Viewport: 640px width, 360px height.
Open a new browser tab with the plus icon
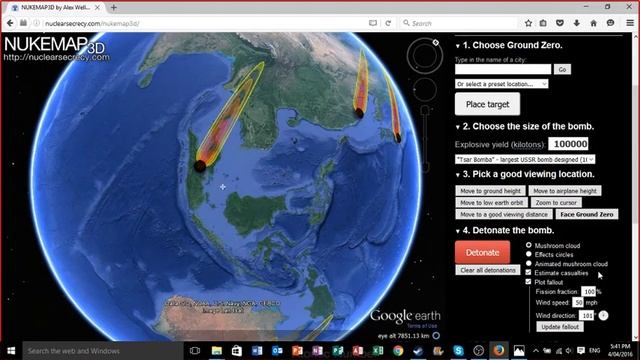click(113, 7)
